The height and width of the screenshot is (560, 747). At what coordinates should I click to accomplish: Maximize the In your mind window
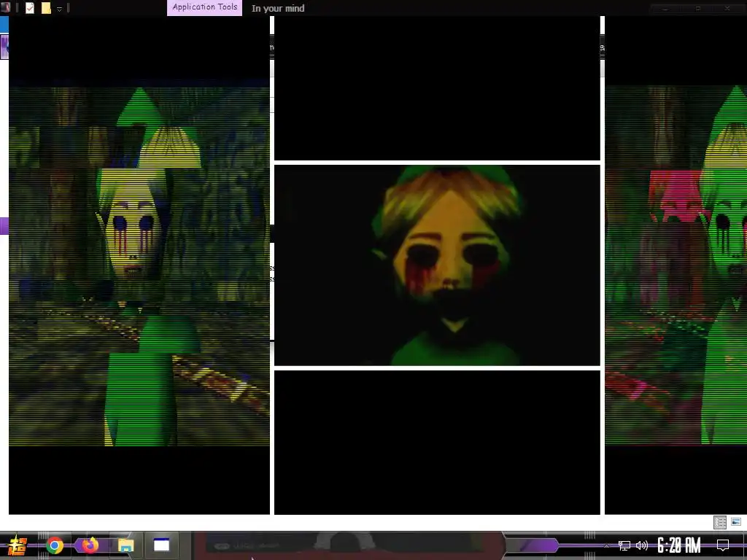coord(698,8)
